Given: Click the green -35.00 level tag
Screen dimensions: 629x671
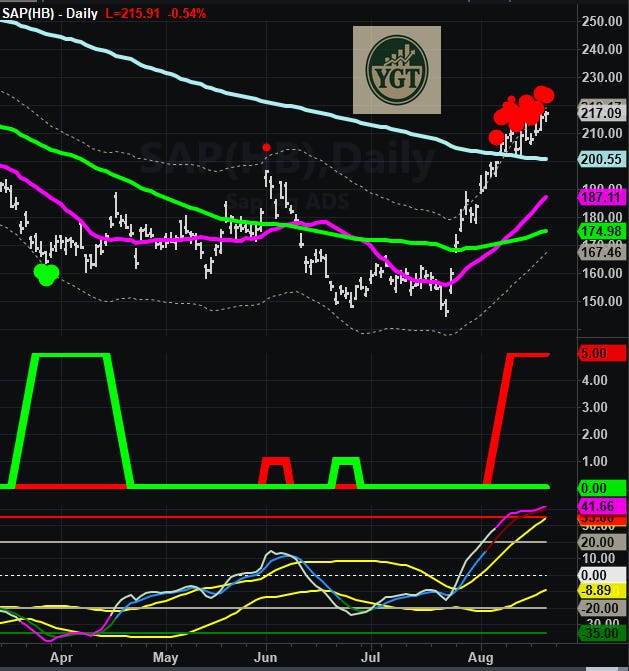Looking at the screenshot, I should coord(601,633).
